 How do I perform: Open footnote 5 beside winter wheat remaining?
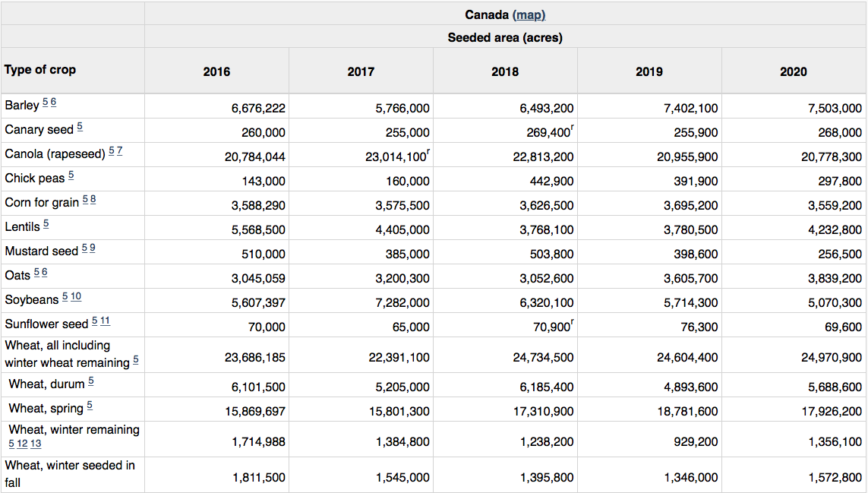(x=136, y=361)
